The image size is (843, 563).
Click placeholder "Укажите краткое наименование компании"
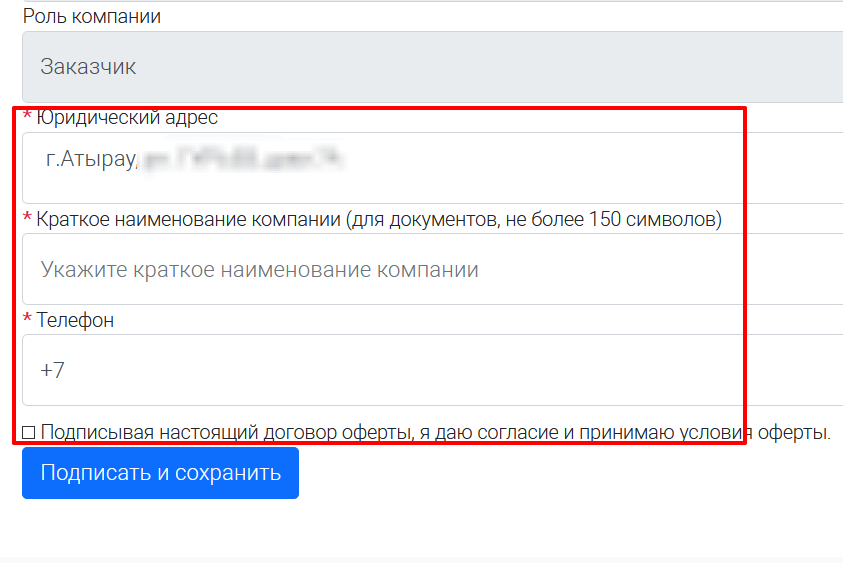[x=259, y=269]
